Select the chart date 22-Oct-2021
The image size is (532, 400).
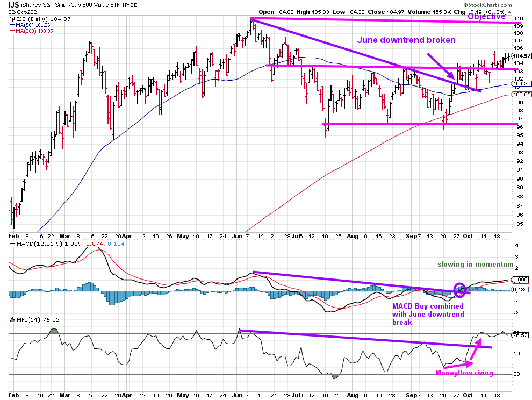[x=24, y=12]
